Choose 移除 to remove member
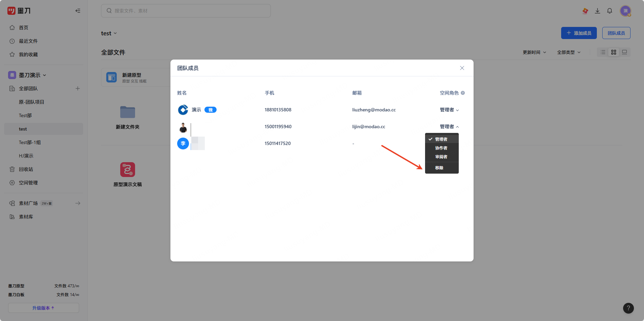Viewport: 644px width, 321px height. (442, 168)
